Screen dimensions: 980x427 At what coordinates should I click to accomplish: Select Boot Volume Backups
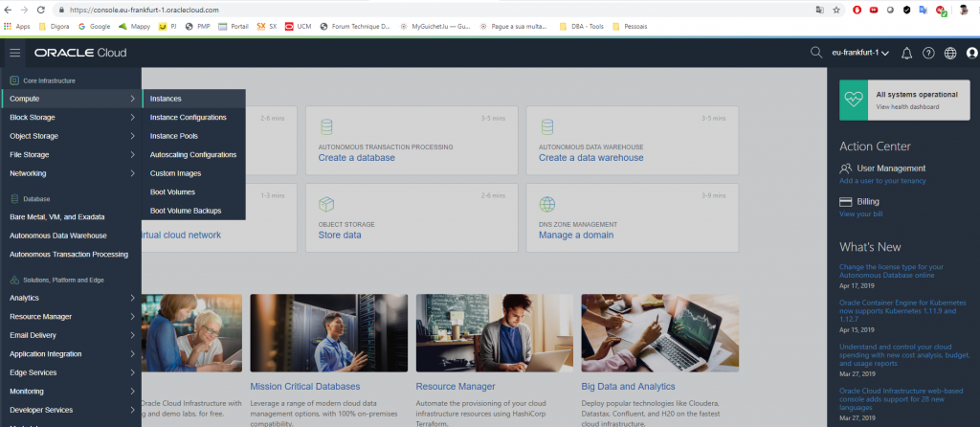[193, 211]
